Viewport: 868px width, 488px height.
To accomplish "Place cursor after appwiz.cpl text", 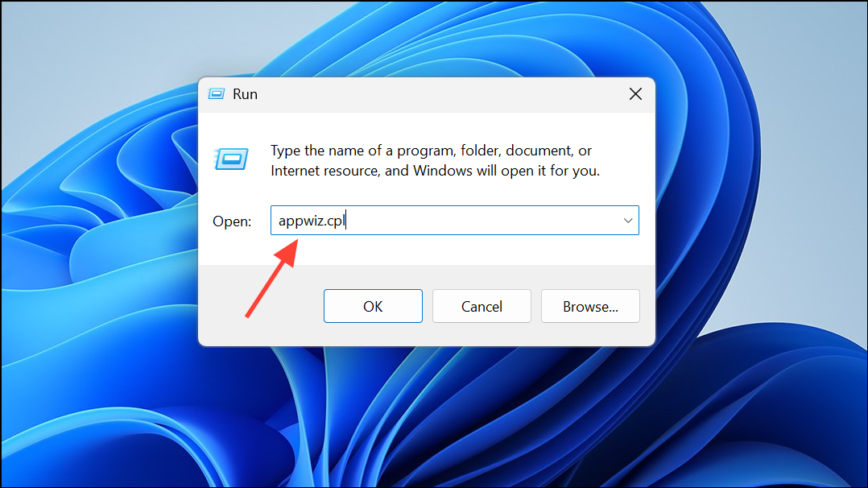I will click(x=345, y=220).
